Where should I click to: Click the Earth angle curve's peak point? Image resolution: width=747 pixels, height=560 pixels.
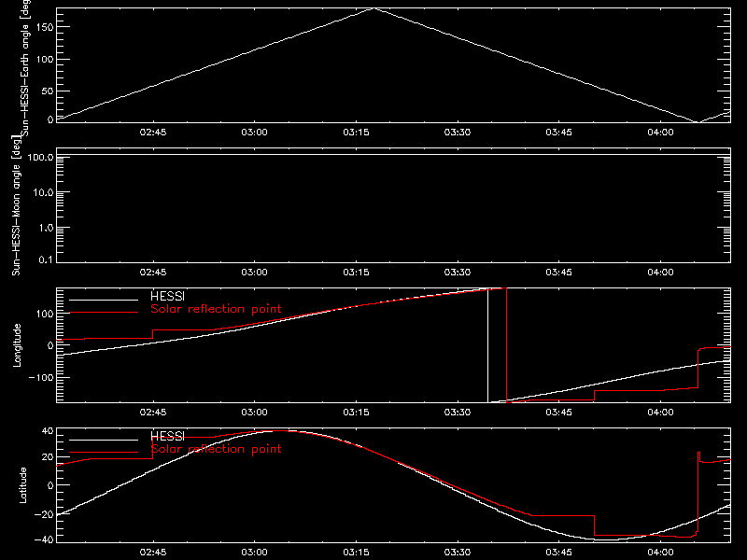(374, 8)
